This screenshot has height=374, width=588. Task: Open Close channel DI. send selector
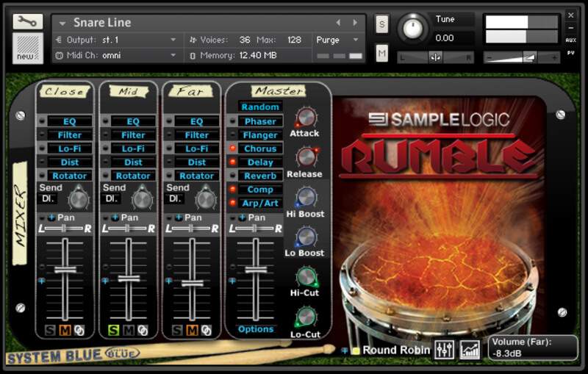coord(48,198)
